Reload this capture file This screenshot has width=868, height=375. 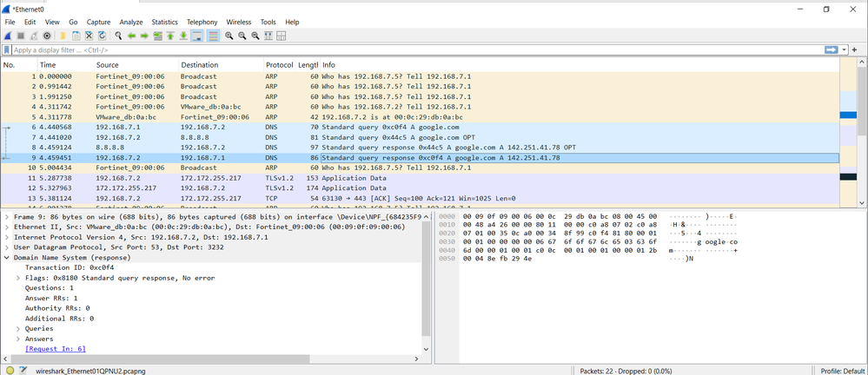tap(102, 36)
